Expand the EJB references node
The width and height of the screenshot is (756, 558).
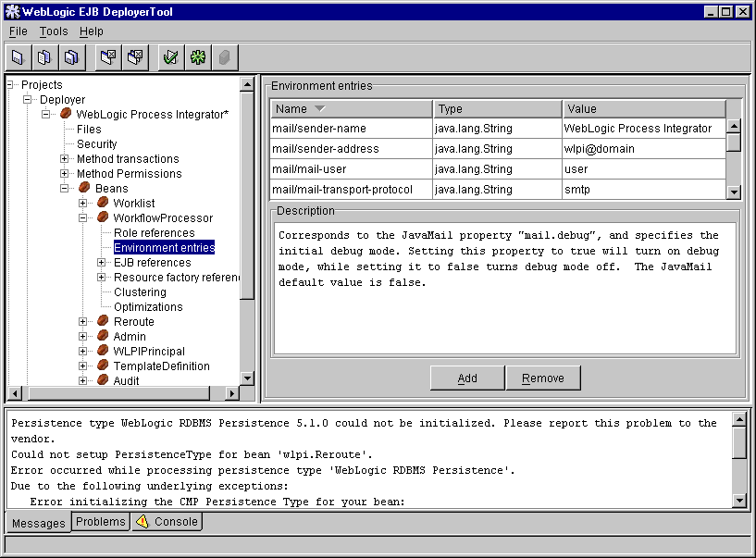101,263
